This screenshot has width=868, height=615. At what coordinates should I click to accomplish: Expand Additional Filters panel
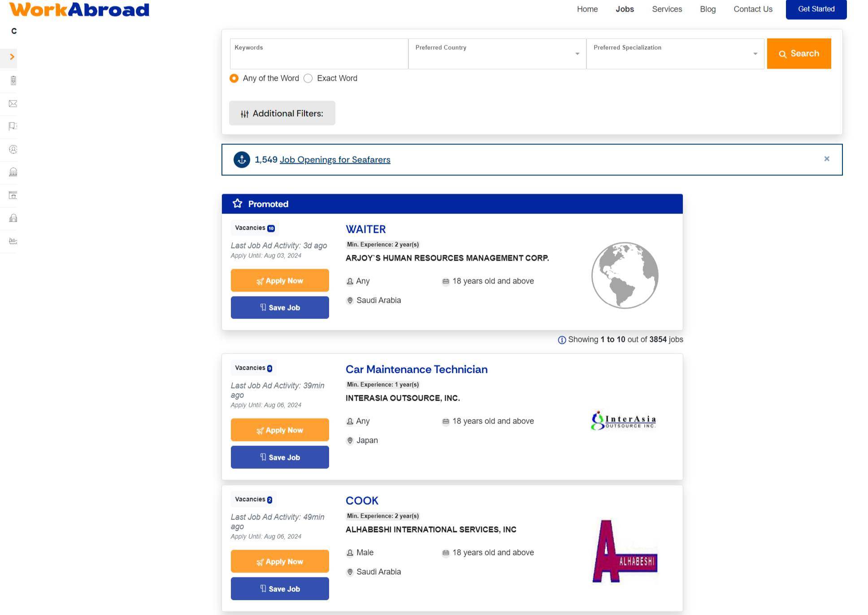coord(282,113)
